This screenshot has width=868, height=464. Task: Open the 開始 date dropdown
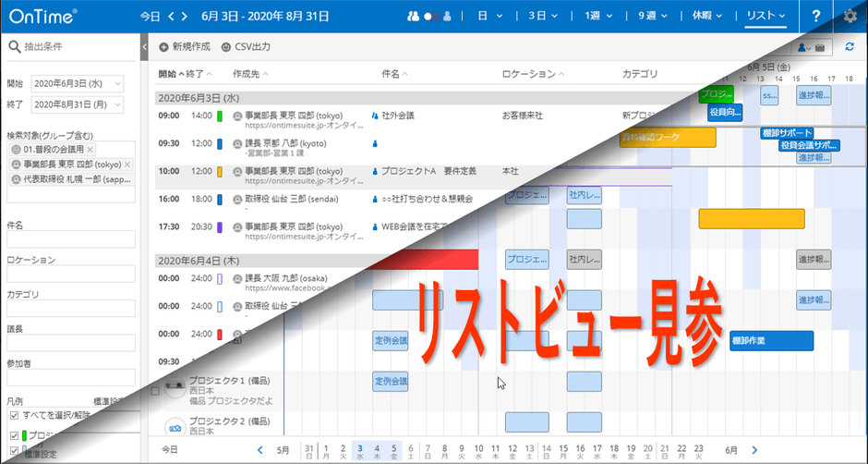click(118, 84)
